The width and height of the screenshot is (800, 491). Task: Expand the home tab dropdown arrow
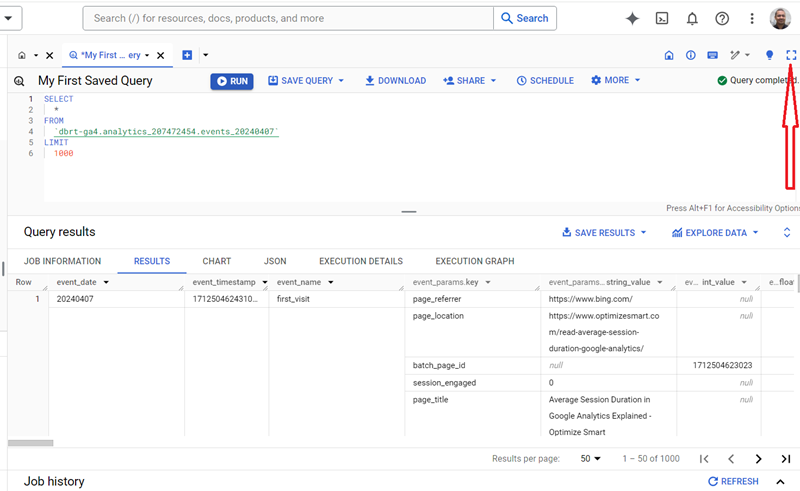click(36, 55)
